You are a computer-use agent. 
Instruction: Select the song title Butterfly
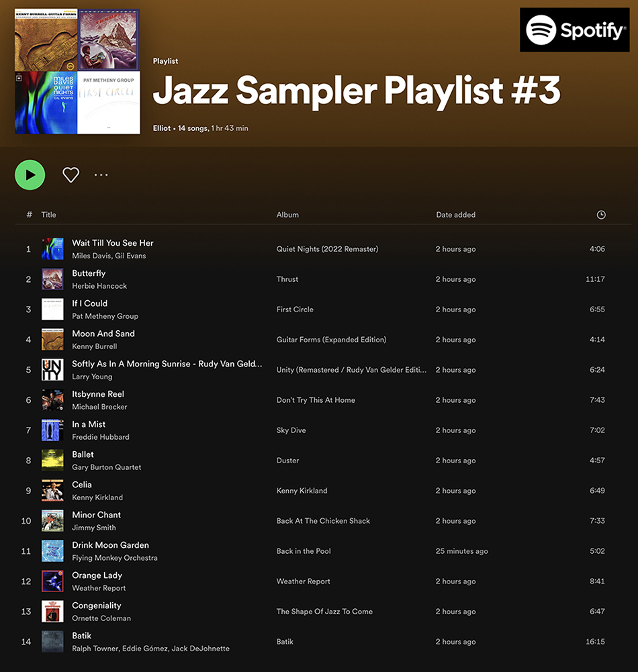click(x=89, y=273)
